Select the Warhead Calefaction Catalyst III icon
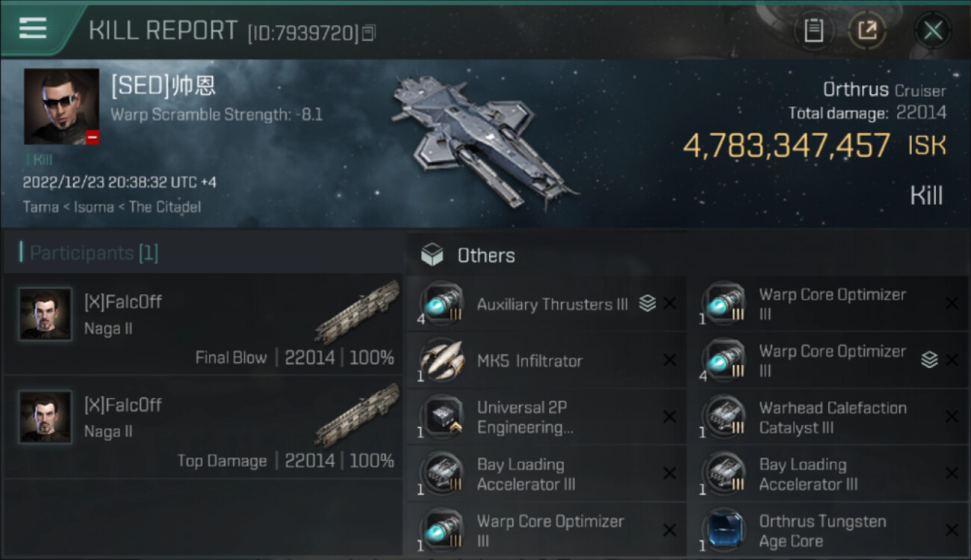The image size is (971, 560). 724,417
